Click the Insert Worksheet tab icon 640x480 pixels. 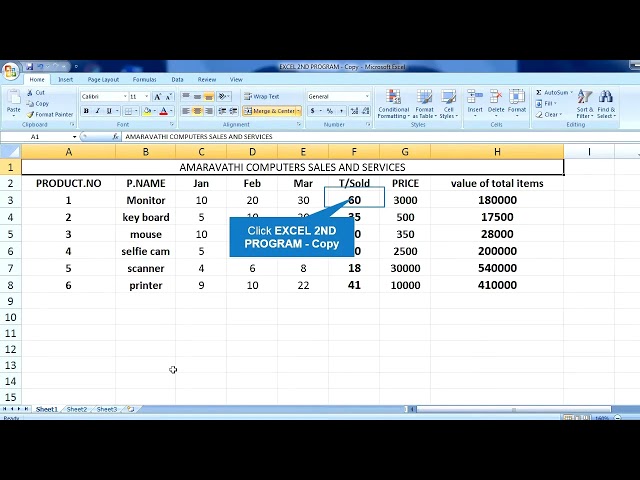point(131,409)
